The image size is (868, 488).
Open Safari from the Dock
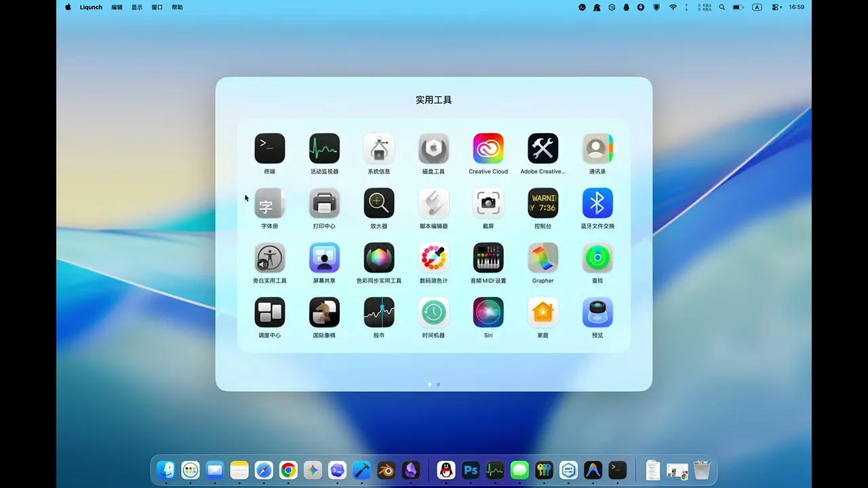[264, 470]
